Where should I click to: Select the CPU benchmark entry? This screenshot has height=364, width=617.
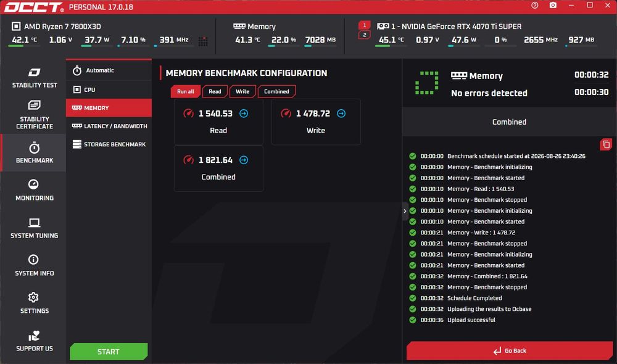click(x=109, y=89)
